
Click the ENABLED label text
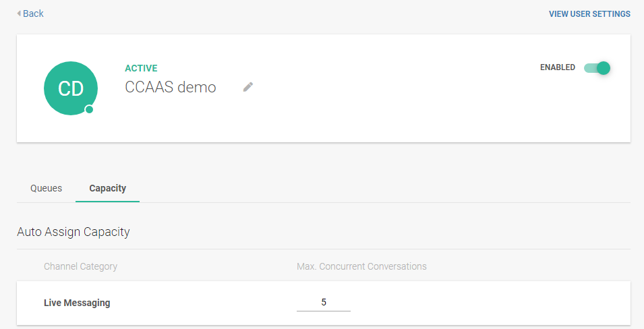pos(557,67)
